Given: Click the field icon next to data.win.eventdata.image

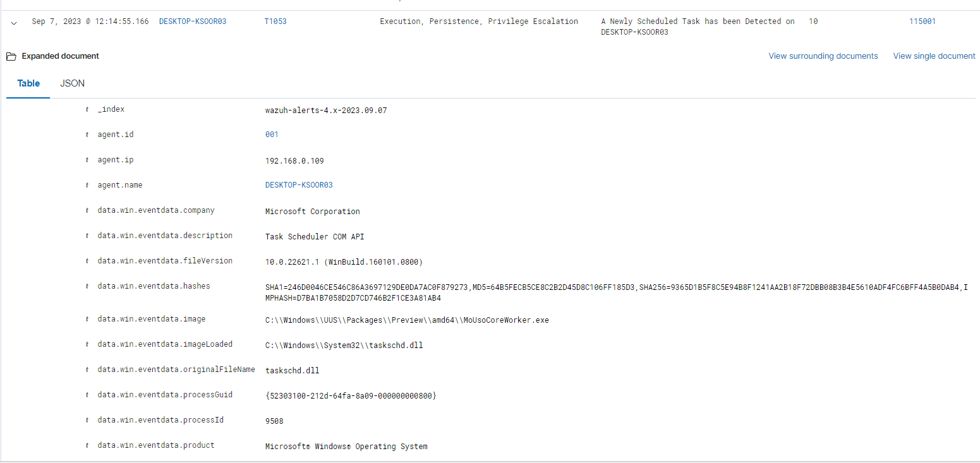Looking at the screenshot, I should click(87, 318).
